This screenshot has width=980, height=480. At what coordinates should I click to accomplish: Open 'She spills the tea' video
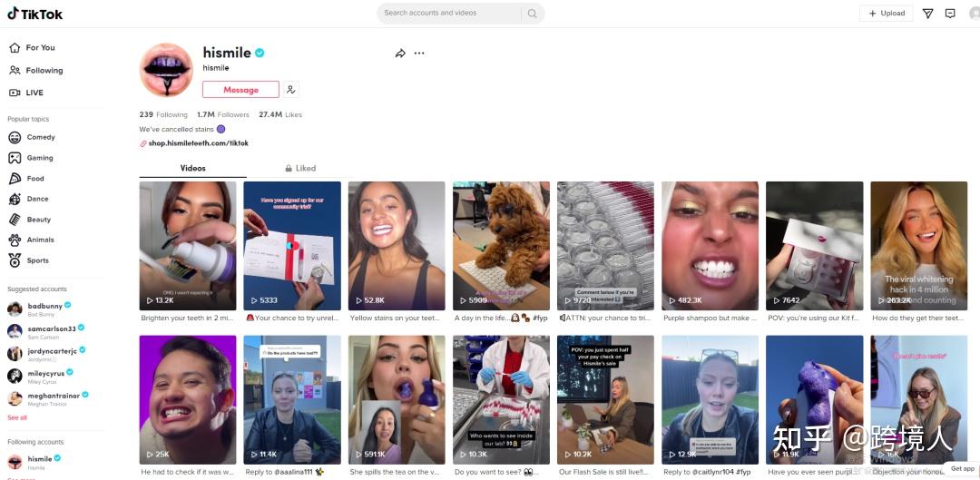pyautogui.click(x=397, y=400)
